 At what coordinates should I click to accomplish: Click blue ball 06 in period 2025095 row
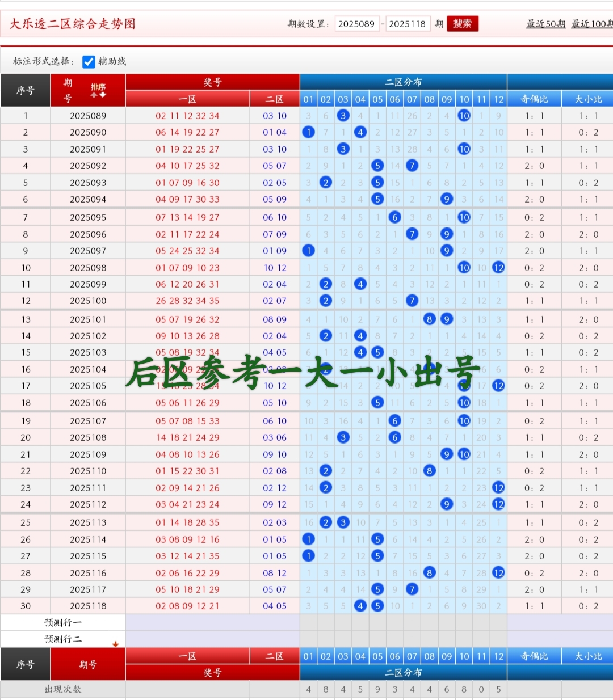click(x=395, y=217)
